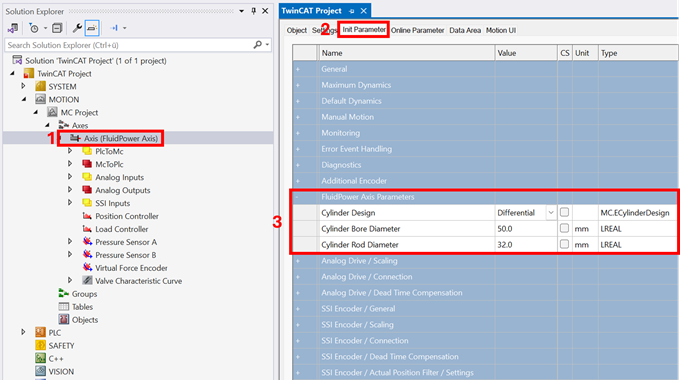Edit the Cylinder Bore Diameter value 50.0
Screen dimensions: 680x380
[526, 229]
